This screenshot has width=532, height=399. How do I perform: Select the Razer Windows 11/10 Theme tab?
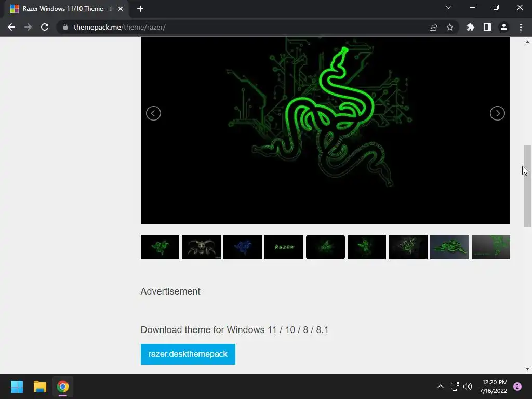[66, 9]
